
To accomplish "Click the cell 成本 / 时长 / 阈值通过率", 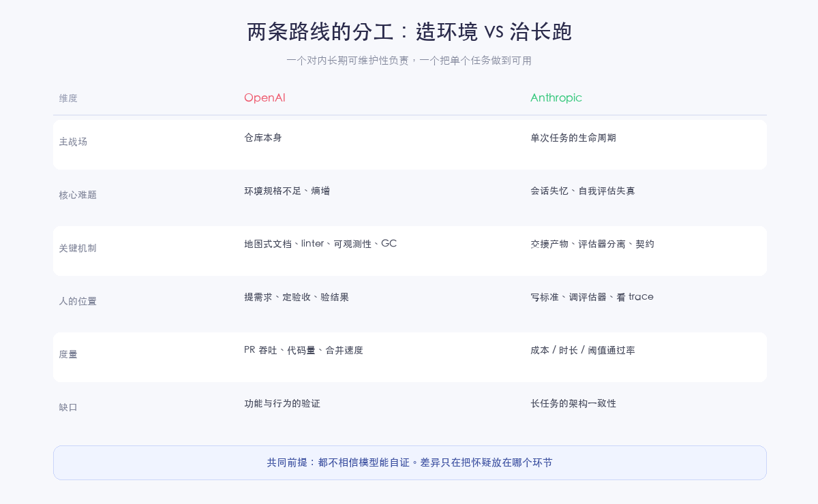I will coord(583,350).
